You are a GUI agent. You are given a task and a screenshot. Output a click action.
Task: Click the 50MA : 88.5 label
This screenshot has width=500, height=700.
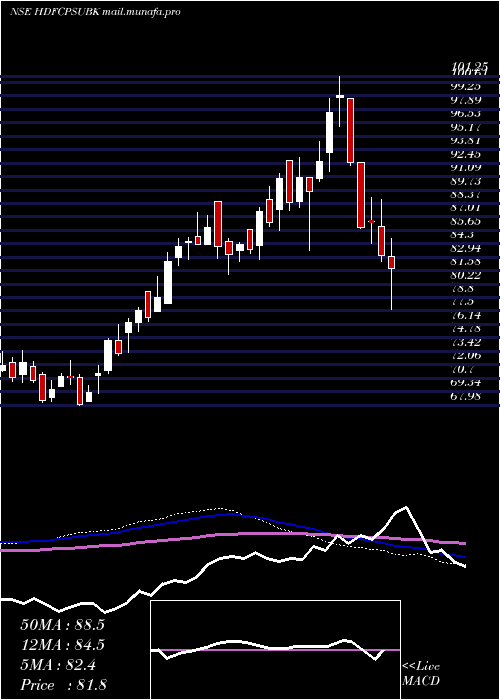tap(62, 625)
